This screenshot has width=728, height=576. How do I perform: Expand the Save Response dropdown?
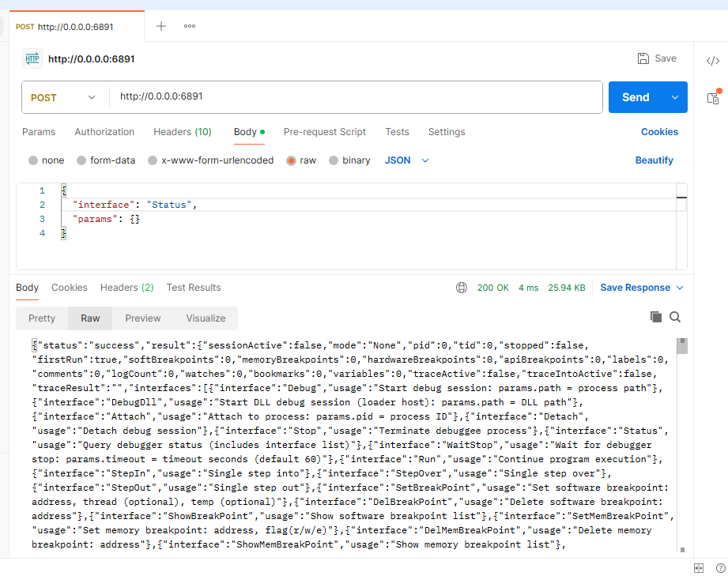(680, 288)
